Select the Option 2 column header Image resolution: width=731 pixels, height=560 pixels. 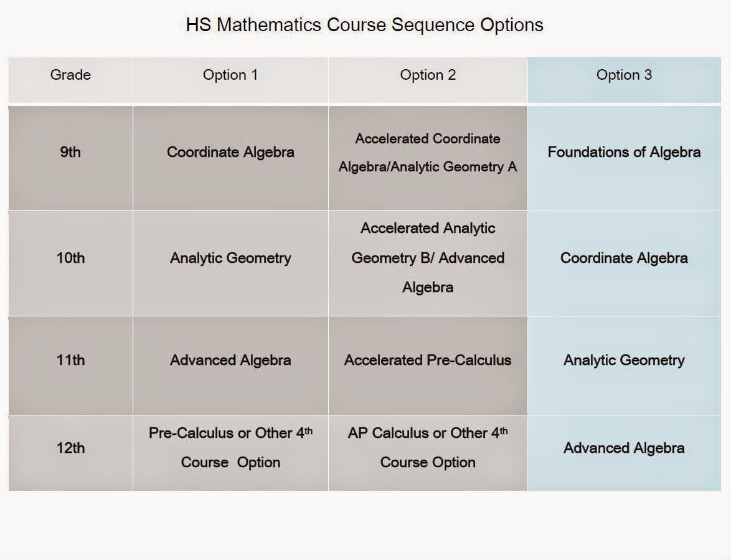tap(428, 75)
